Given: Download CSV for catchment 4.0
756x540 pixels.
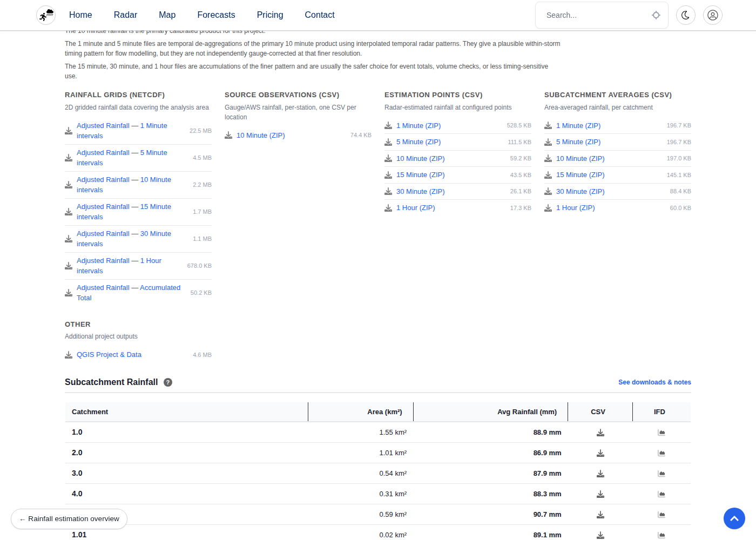Looking at the screenshot, I should tap(600, 494).
